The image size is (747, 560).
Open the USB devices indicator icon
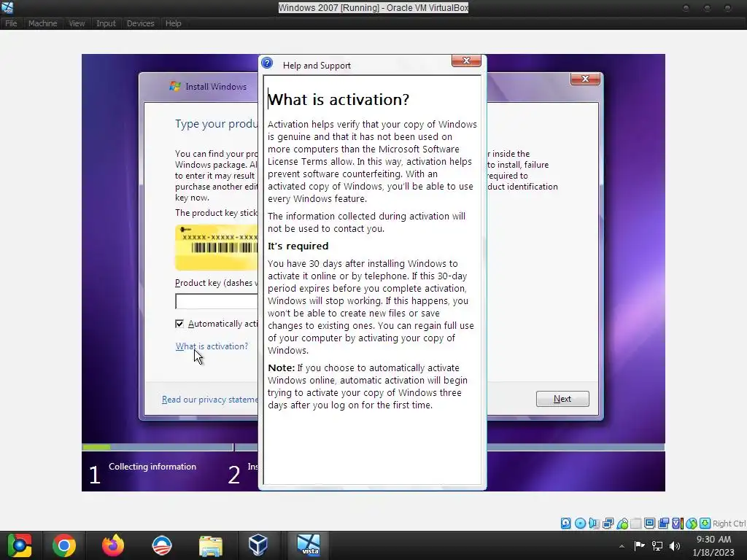(x=622, y=524)
